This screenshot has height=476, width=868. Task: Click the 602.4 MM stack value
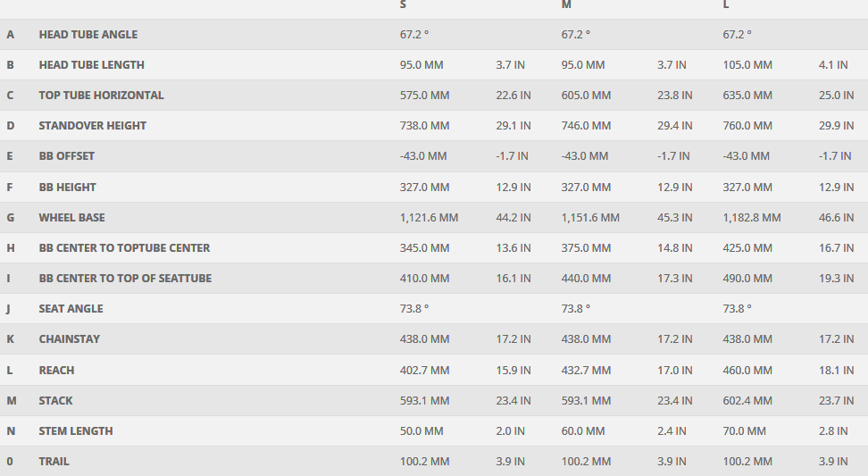747,401
